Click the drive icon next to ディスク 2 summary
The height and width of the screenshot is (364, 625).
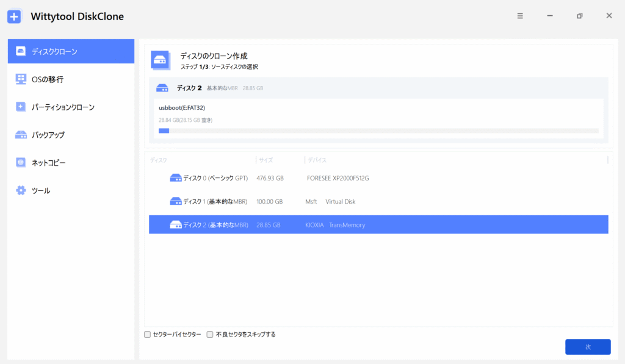162,88
